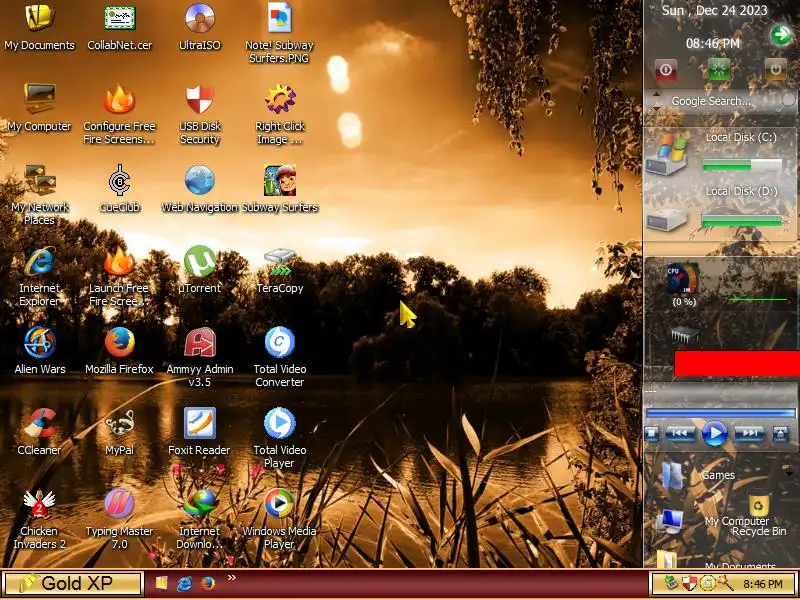Start the Alien Wars game
Screen dimensions: 800x600
point(40,351)
